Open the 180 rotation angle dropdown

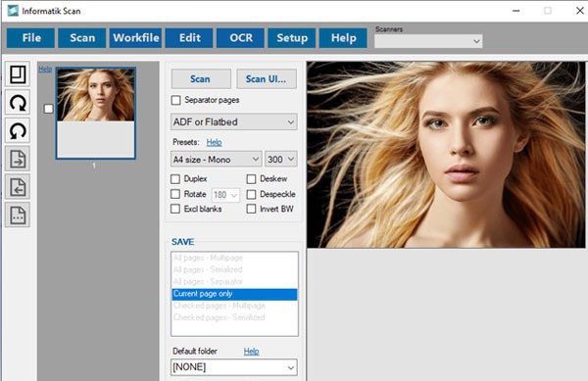click(x=225, y=195)
